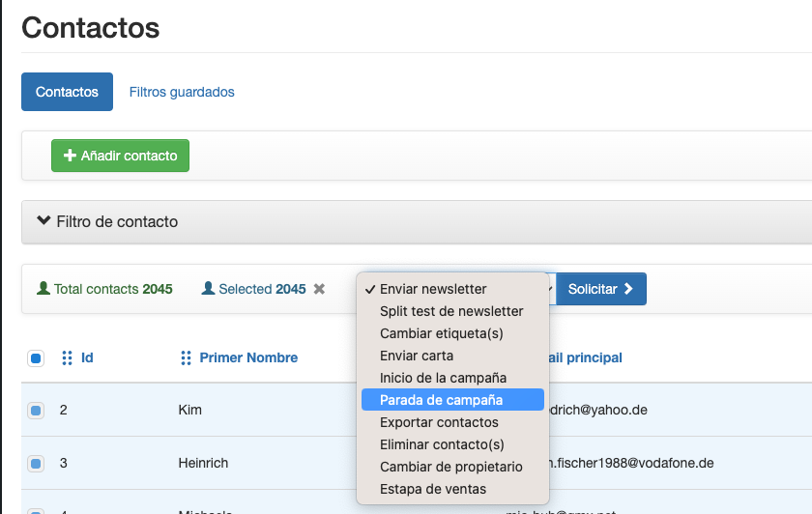Toggle the select-all checkbox in table header
The image size is (812, 514).
click(x=36, y=358)
